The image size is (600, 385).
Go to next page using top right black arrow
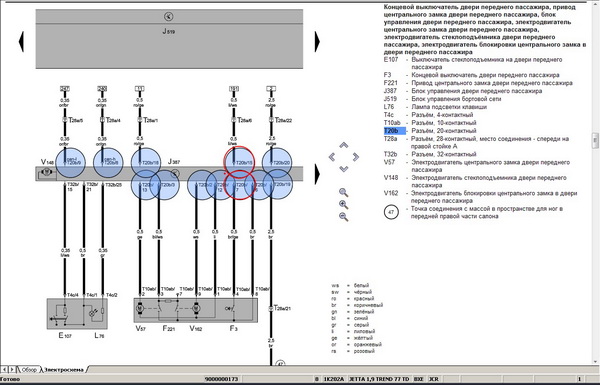point(317,41)
